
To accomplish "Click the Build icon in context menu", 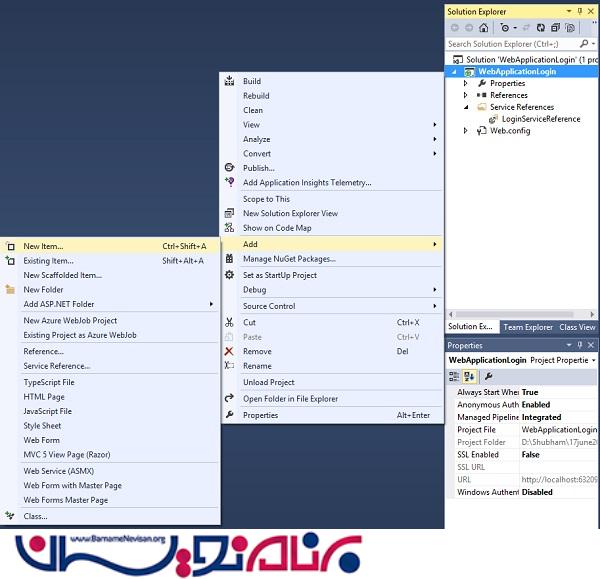I will click(x=229, y=81).
